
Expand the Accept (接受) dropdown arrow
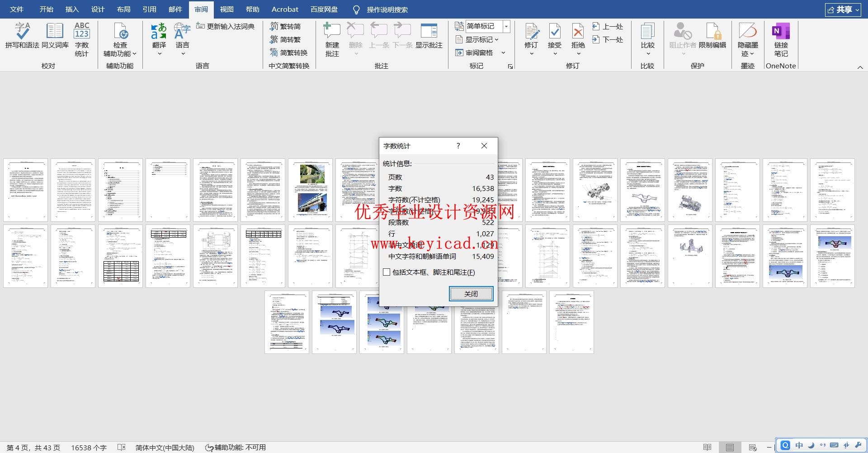coord(555,54)
